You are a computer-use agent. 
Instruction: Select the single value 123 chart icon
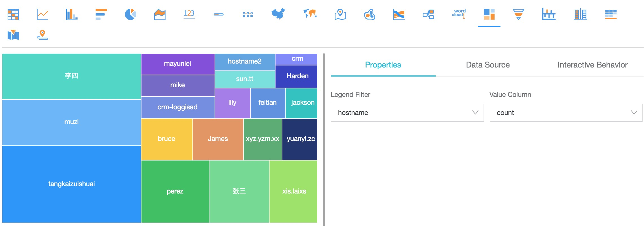coord(189,14)
